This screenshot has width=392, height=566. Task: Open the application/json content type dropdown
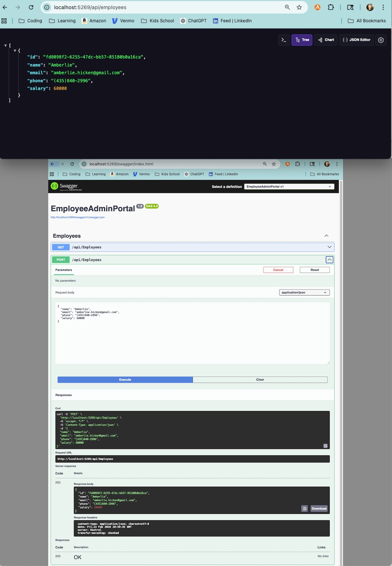click(304, 293)
